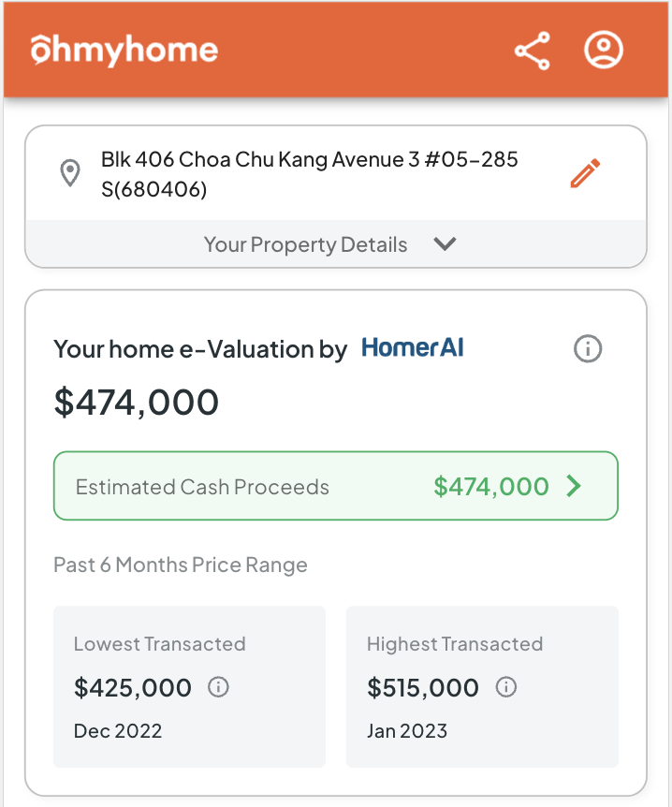
Task: Click info icon next to $515,000
Action: tap(505, 687)
